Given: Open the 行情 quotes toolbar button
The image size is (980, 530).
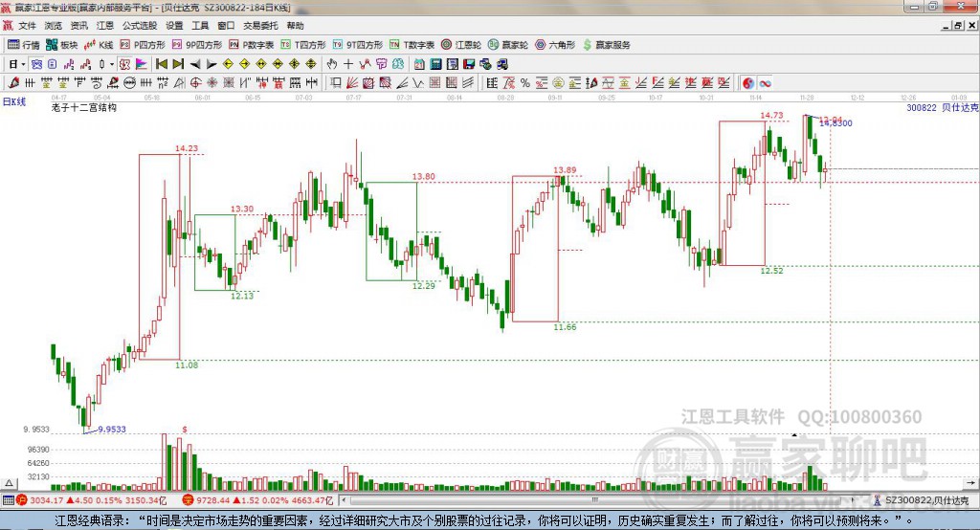Looking at the screenshot, I should [x=23, y=44].
